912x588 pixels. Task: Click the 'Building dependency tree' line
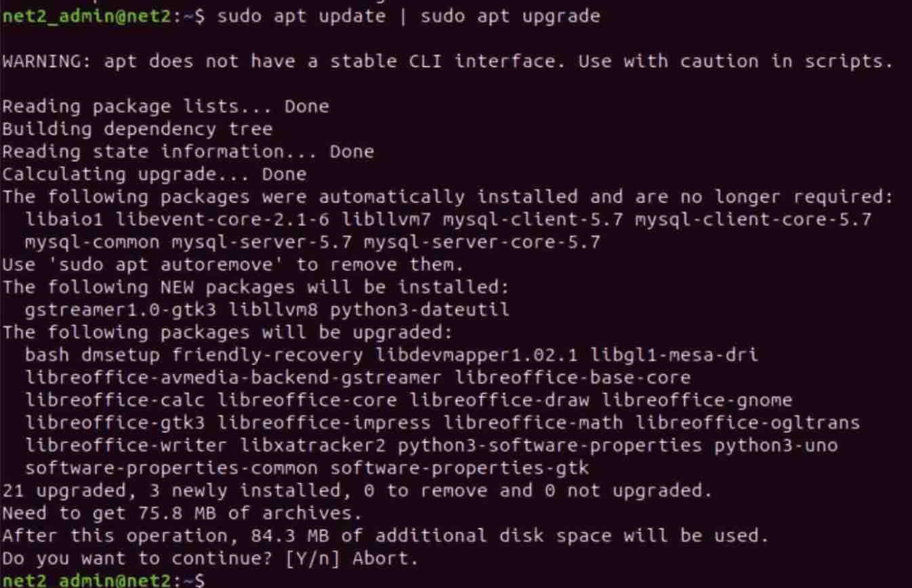click(137, 129)
